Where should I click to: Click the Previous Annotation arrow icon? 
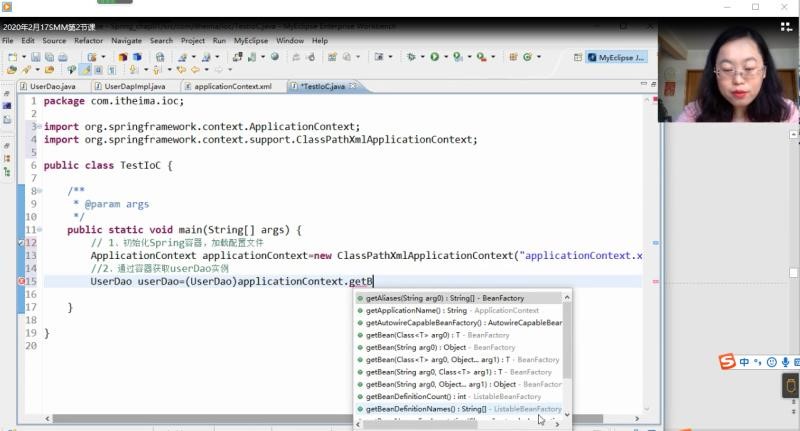(x=156, y=69)
